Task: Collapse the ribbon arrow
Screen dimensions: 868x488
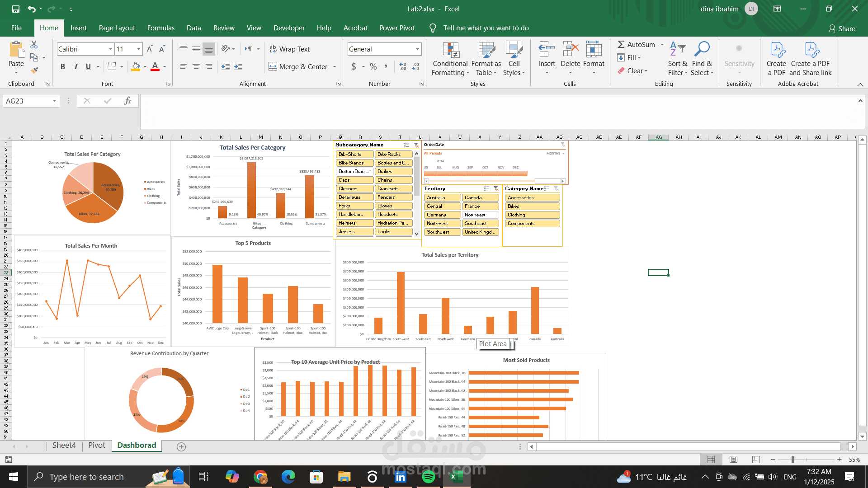Action: point(860,84)
